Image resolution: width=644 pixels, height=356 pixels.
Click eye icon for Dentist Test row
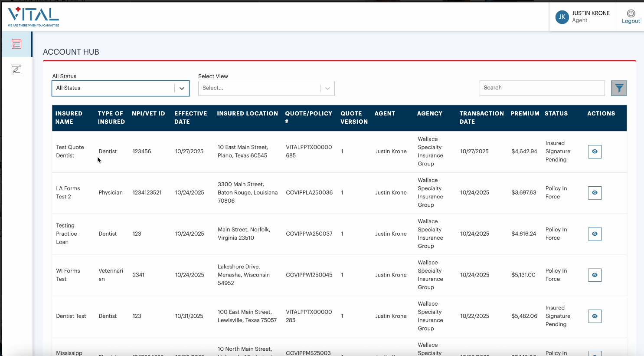pyautogui.click(x=595, y=316)
